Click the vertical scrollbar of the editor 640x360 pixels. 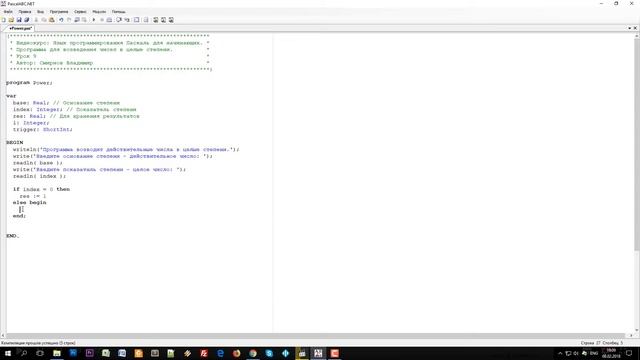click(636, 143)
